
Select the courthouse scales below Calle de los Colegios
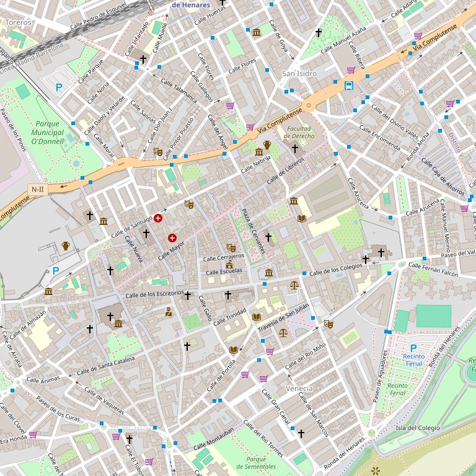click(x=294, y=284)
